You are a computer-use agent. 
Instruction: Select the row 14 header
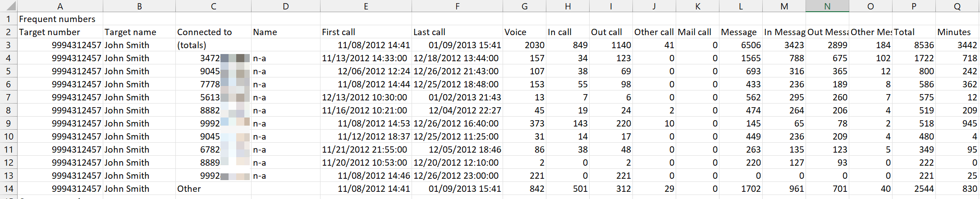coord(8,189)
